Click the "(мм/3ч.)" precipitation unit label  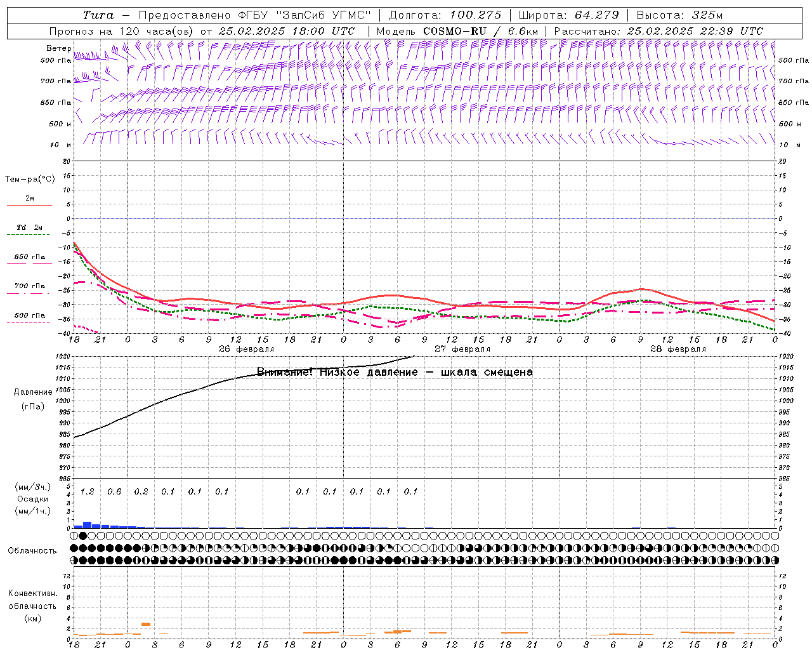33,487
